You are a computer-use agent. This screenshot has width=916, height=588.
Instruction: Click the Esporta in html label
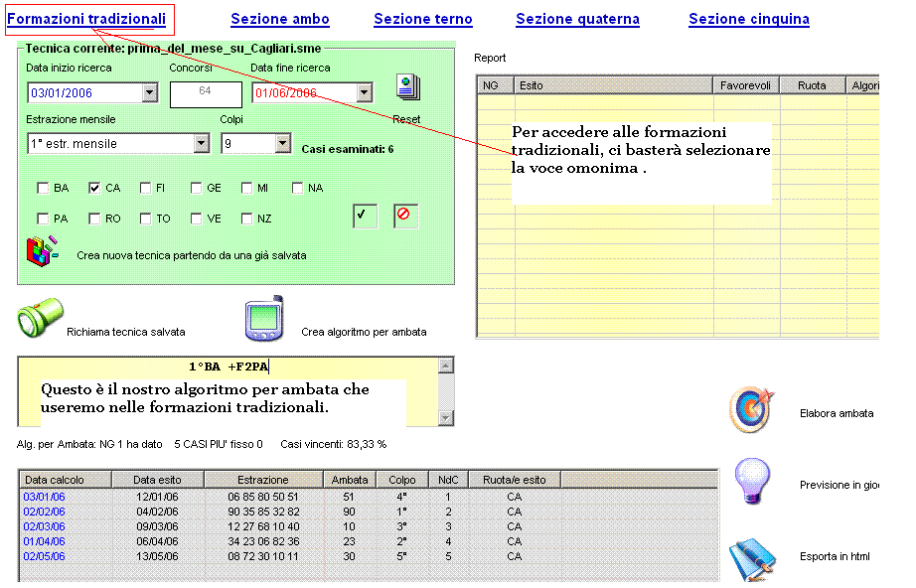click(835, 556)
